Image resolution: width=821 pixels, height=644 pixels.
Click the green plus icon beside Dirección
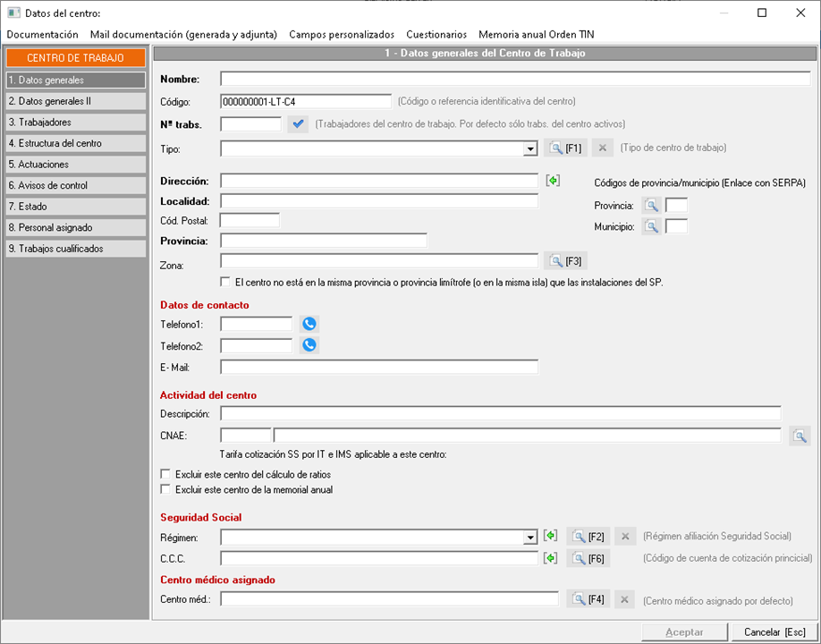[x=553, y=181]
